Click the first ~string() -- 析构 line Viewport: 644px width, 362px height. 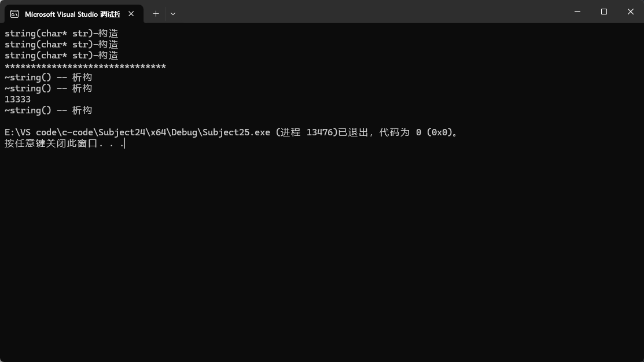48,77
